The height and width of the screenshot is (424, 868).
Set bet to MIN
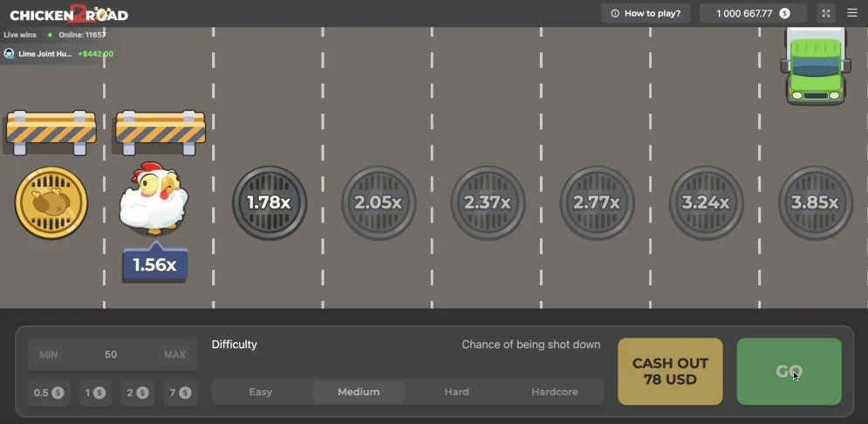pos(49,354)
